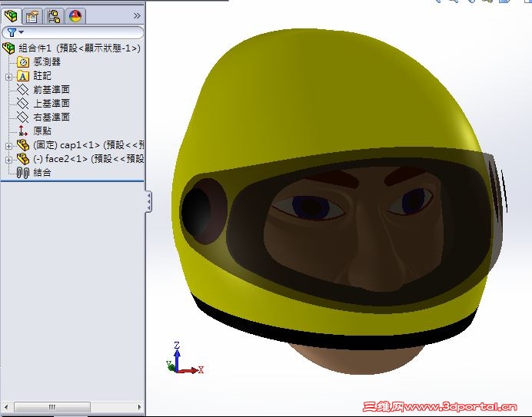Select the 原點 origin item
The height and width of the screenshot is (417, 532).
tap(42, 131)
